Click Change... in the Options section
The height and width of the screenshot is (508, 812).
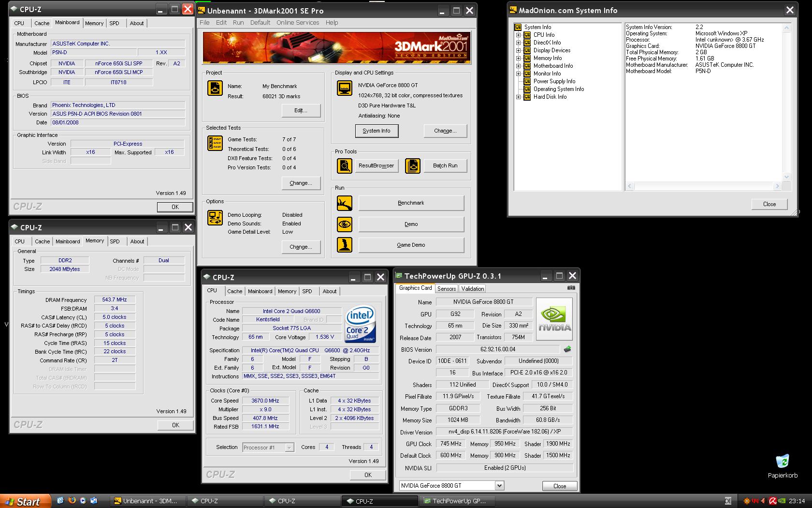click(x=301, y=247)
